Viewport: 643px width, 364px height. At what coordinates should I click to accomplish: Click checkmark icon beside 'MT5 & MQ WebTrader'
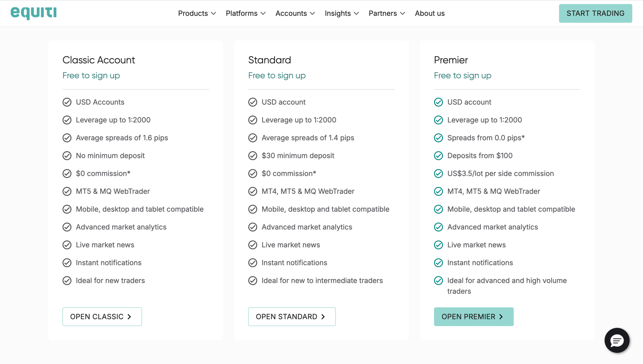coord(67,191)
